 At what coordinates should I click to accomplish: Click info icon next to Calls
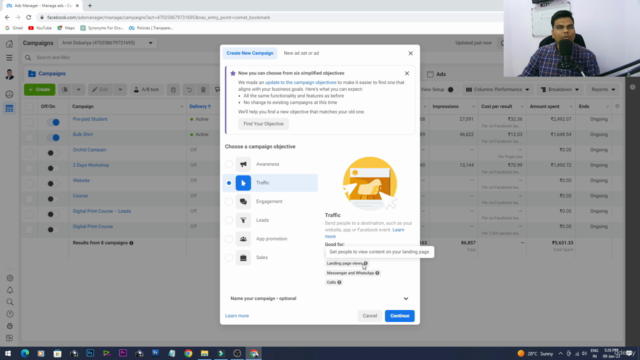click(x=339, y=282)
